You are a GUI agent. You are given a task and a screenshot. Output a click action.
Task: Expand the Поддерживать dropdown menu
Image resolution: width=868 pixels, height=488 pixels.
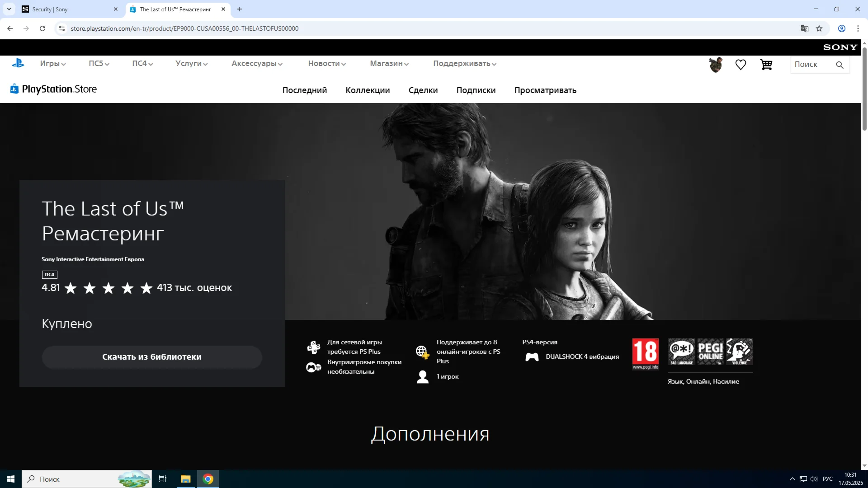pos(465,64)
